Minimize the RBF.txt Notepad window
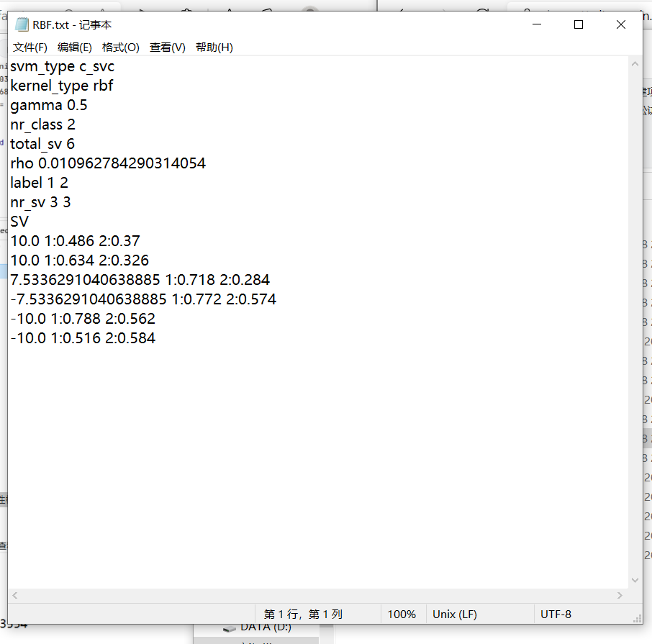The height and width of the screenshot is (644, 652). [x=537, y=24]
